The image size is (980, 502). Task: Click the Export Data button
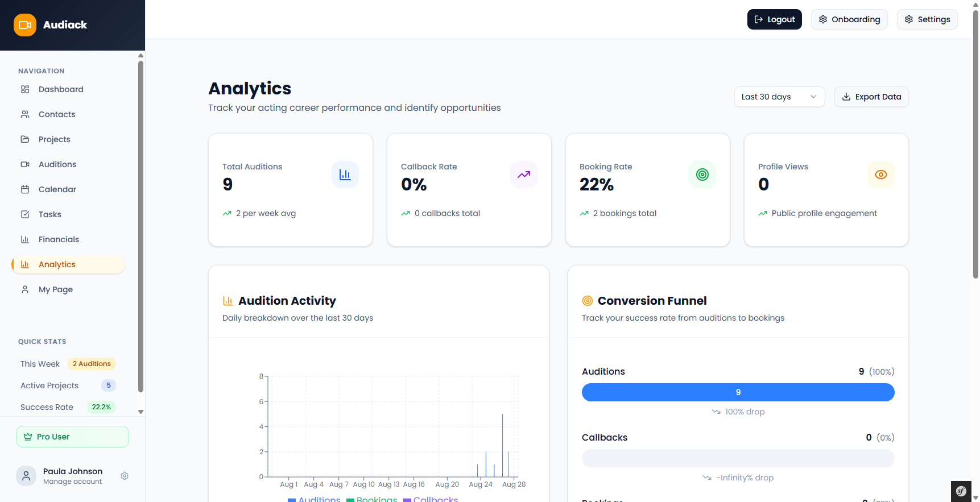tap(871, 97)
